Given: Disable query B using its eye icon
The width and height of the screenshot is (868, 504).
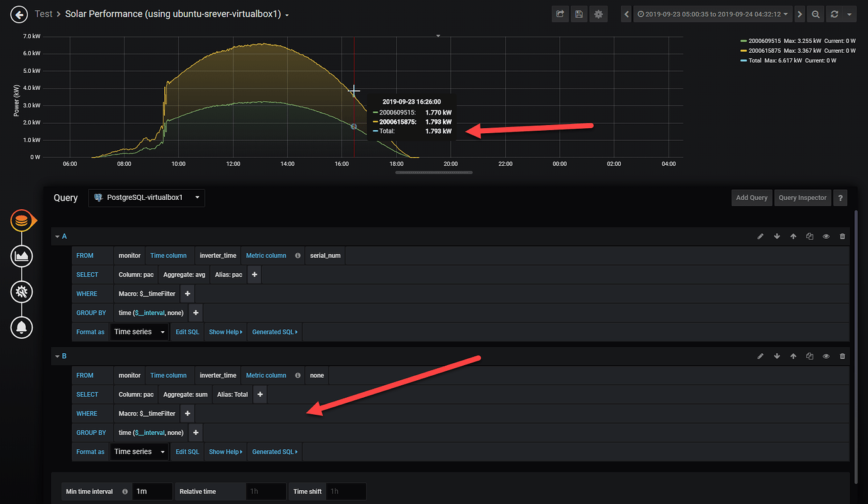Looking at the screenshot, I should pos(826,356).
